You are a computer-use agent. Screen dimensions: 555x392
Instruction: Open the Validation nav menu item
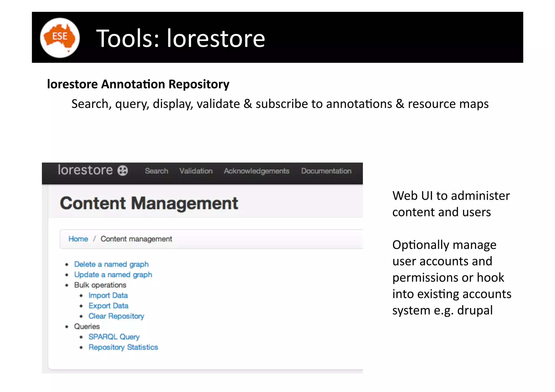click(196, 171)
